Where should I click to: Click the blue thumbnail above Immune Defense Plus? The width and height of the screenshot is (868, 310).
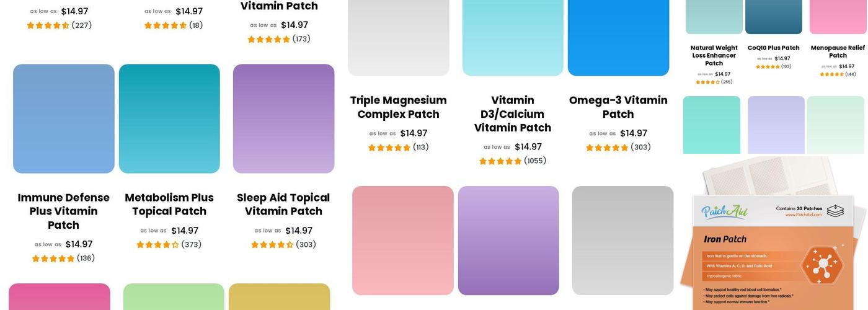pos(64,118)
